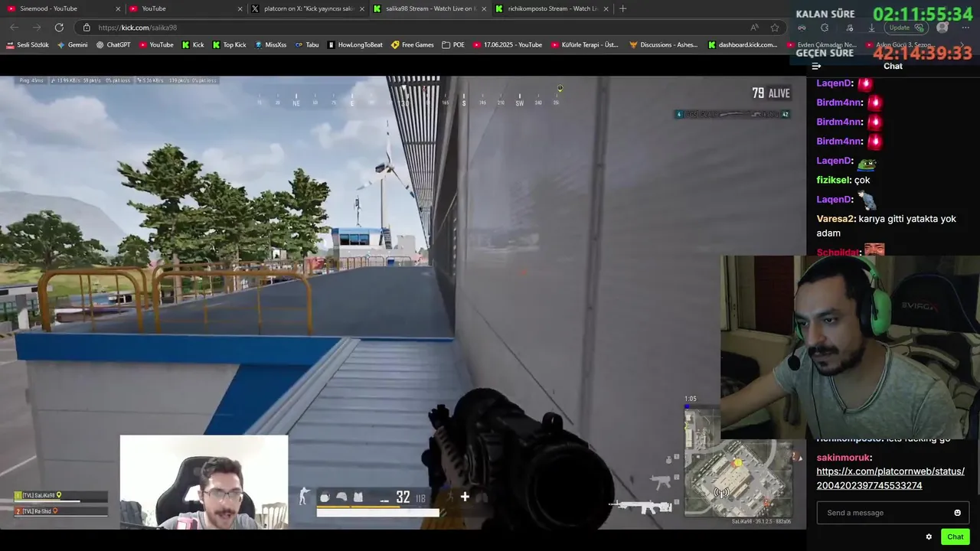Open read aloud icon in address bar
980x551 pixels.
[x=754, y=28]
